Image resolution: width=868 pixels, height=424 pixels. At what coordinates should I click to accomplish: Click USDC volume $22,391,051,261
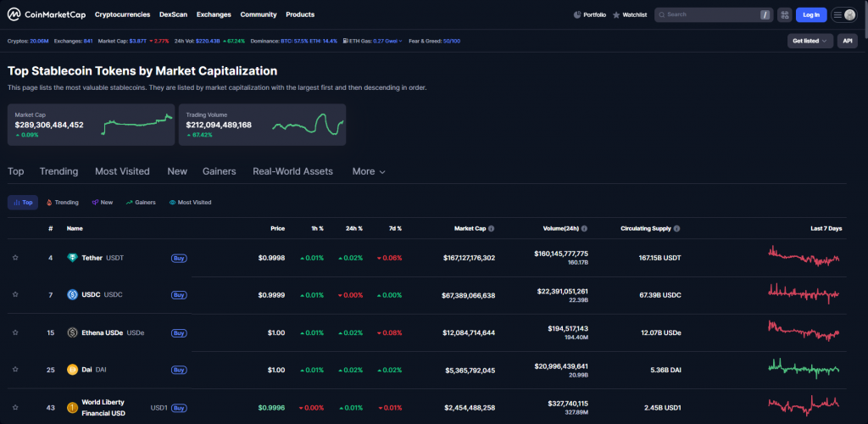click(563, 291)
